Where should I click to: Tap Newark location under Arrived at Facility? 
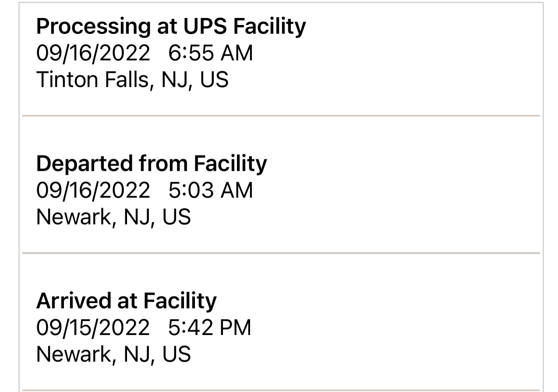113,354
